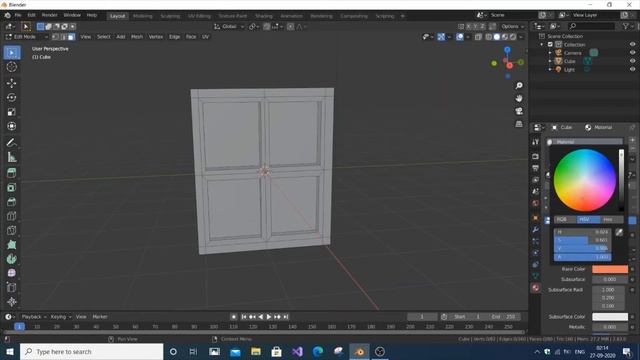Click the current frame number field
Screen dimensions: 640x360
pyautogui.click(x=422, y=317)
